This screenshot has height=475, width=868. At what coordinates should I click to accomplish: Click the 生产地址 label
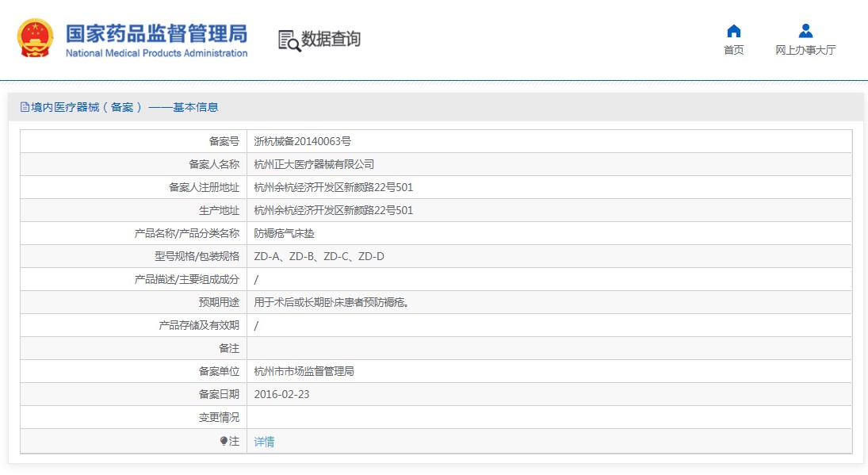coord(220,210)
